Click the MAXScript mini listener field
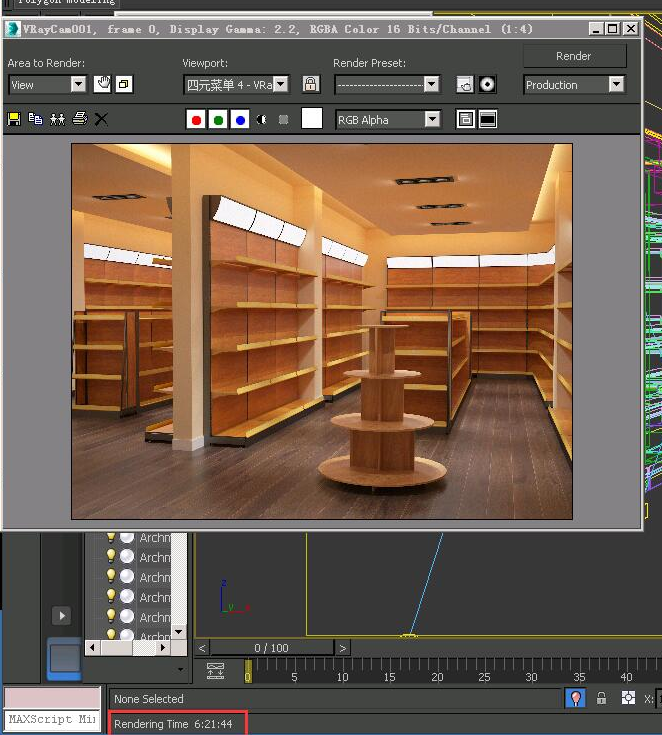This screenshot has width=662, height=735. coord(52,719)
